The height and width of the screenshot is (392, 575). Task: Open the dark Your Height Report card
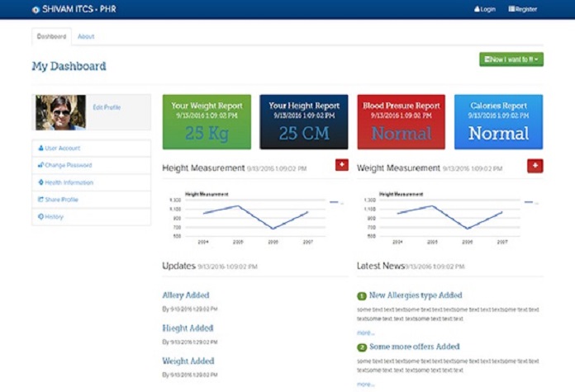304,121
